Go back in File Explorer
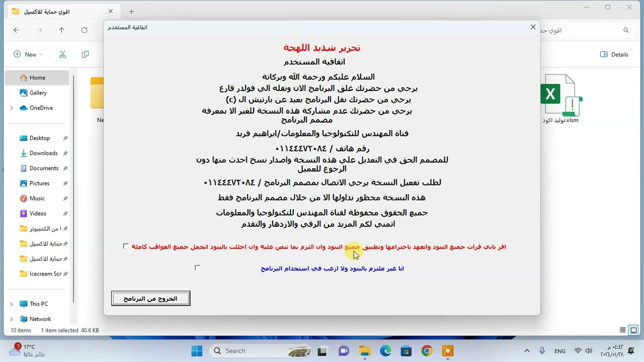Image resolution: width=644 pixels, height=362 pixels. click(x=16, y=30)
